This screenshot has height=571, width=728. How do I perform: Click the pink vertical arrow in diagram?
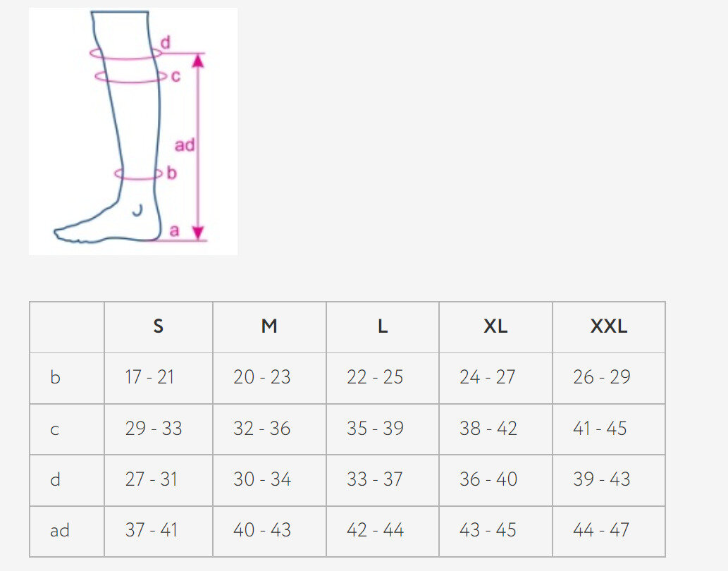coord(199,169)
